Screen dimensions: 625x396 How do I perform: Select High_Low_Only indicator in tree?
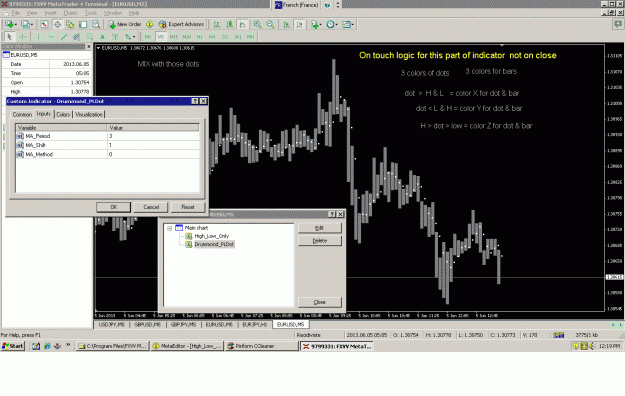coord(212,236)
